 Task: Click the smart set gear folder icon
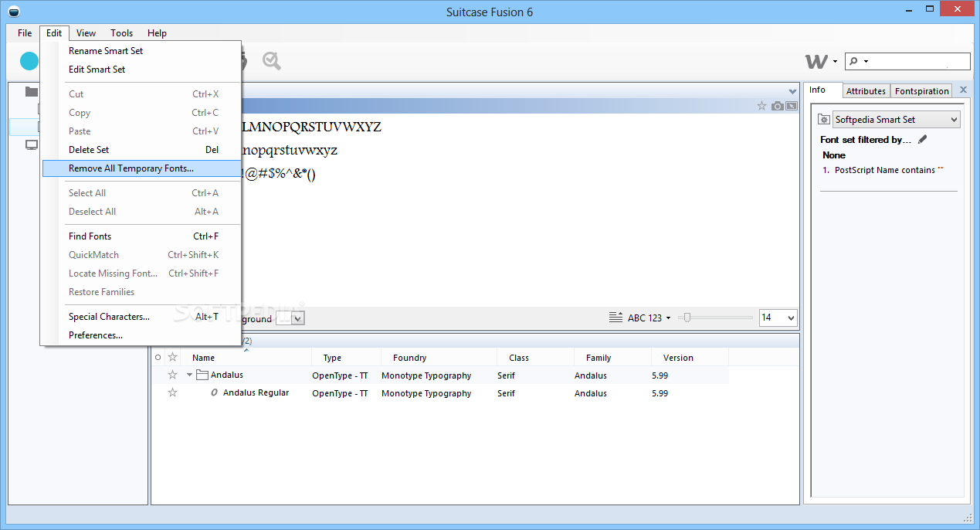point(824,120)
